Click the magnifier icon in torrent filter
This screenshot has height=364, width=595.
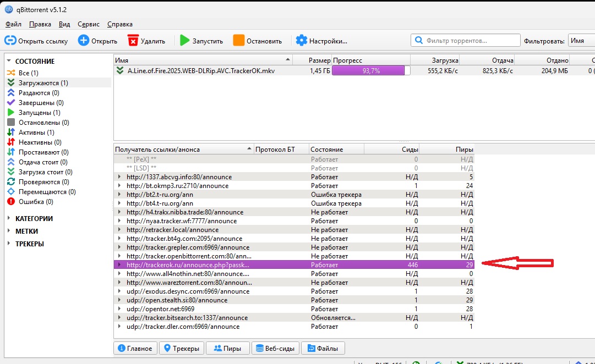[419, 41]
